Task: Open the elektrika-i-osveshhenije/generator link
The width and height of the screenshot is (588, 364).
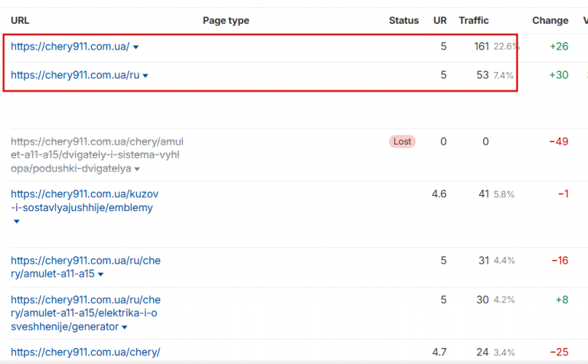Action: point(85,313)
